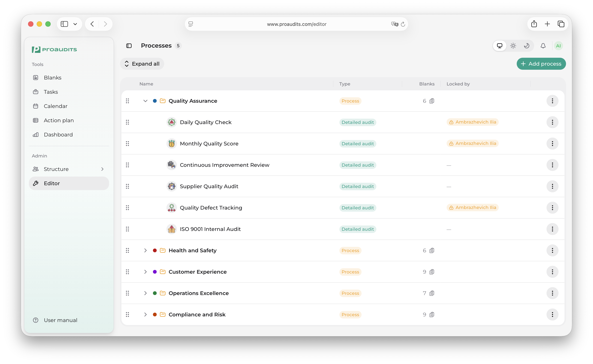The image size is (593, 364).
Task: Click the ProAudits logo
Action: [x=54, y=49]
